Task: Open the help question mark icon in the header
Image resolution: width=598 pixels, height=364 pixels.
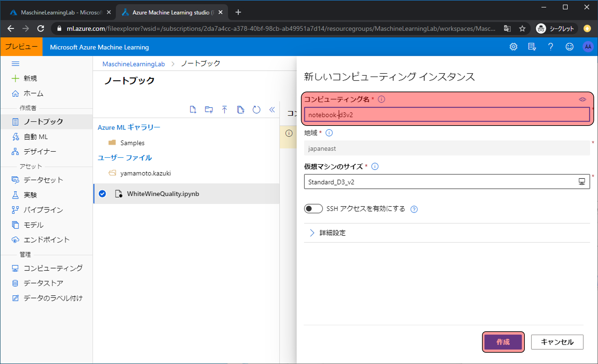Action: click(x=550, y=47)
